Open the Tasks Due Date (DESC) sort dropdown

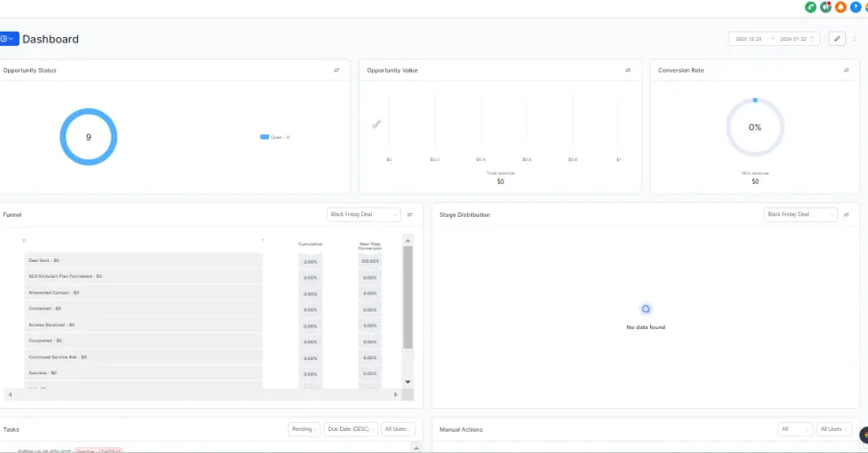(351, 429)
